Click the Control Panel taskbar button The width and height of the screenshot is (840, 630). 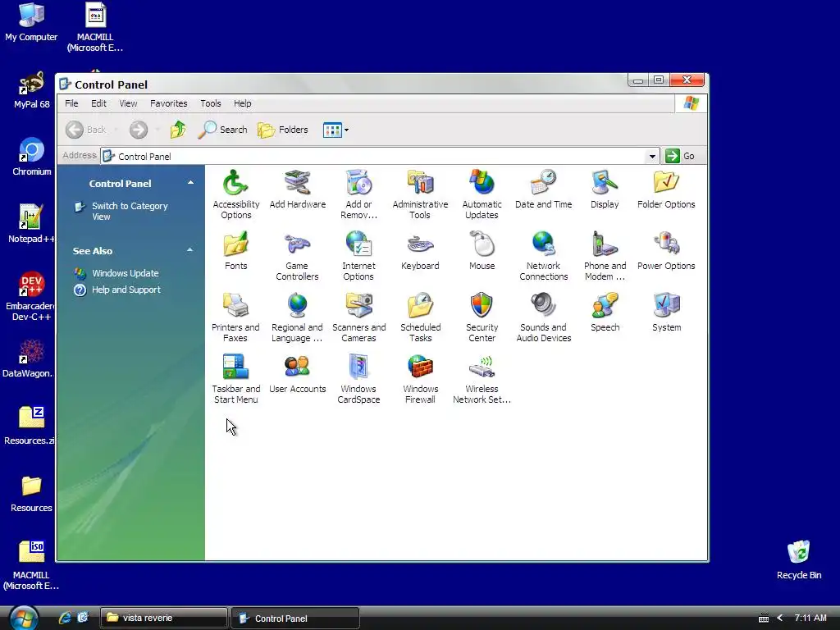(295, 619)
